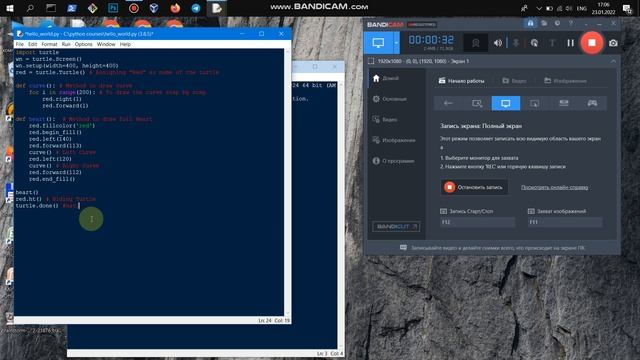Click the IDLE editor vertical scrollbar

click(x=287, y=182)
